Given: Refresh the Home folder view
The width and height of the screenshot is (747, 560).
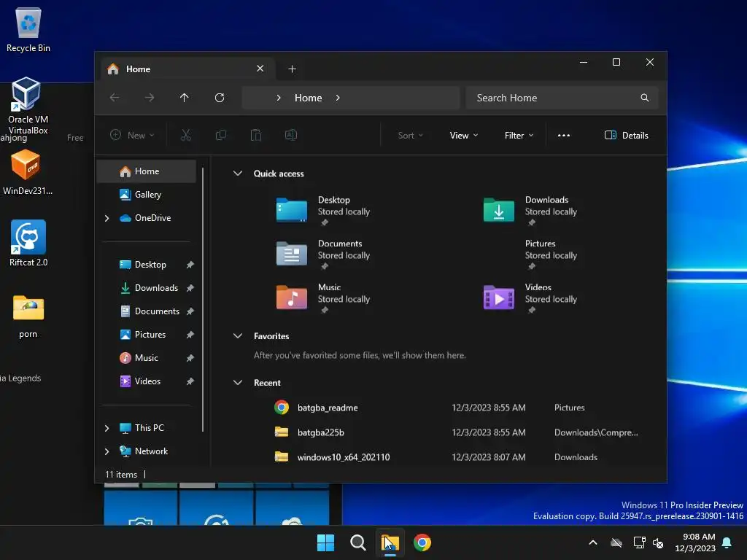Looking at the screenshot, I should point(219,98).
